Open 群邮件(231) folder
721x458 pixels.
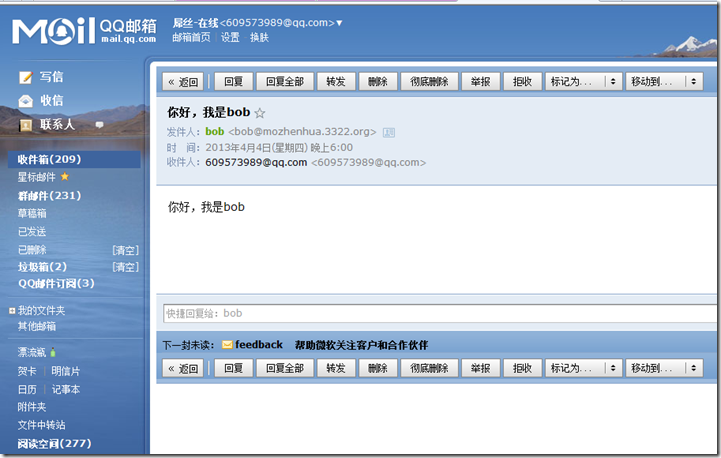click(x=49, y=195)
